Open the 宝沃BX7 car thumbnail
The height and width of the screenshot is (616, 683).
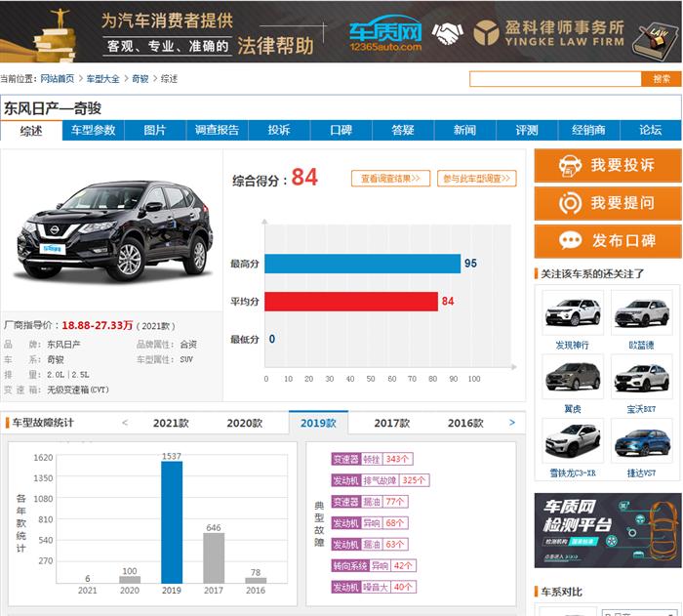pyautogui.click(x=642, y=377)
